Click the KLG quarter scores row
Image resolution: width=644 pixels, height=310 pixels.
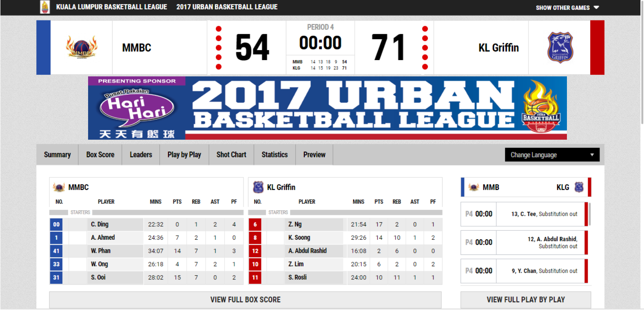coord(320,68)
